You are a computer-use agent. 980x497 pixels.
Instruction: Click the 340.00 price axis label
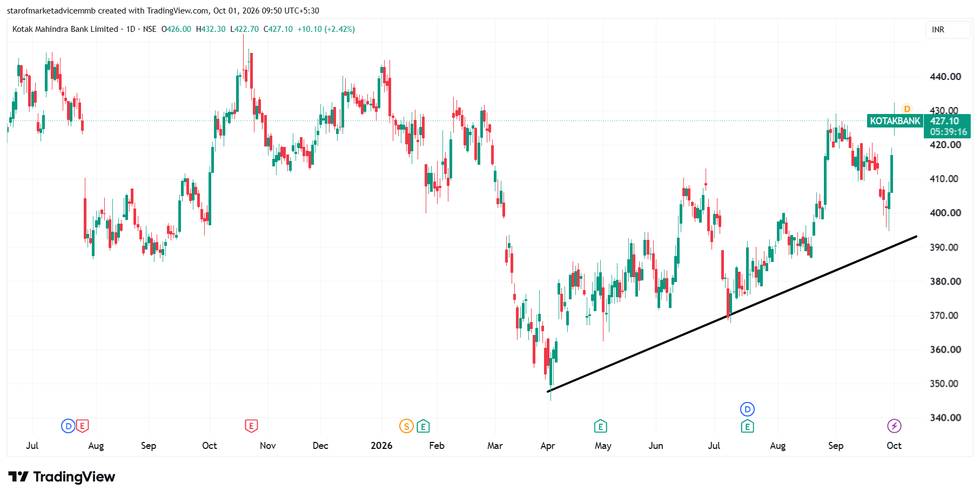945,418
